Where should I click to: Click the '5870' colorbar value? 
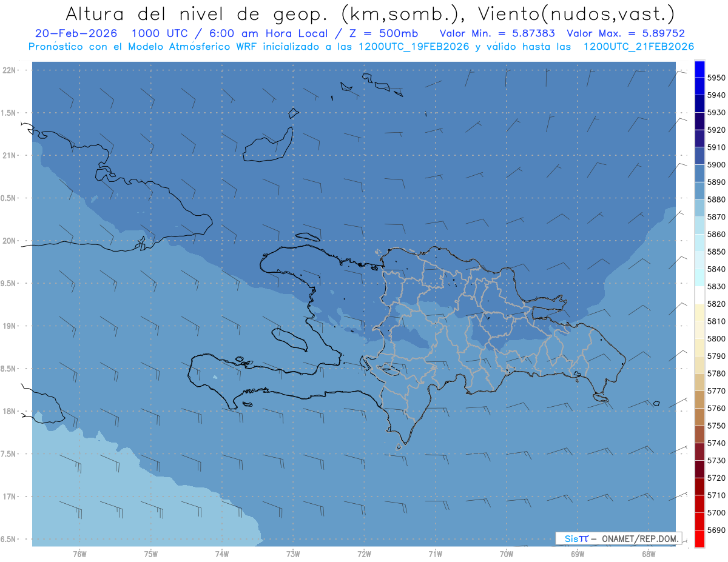[716, 217]
